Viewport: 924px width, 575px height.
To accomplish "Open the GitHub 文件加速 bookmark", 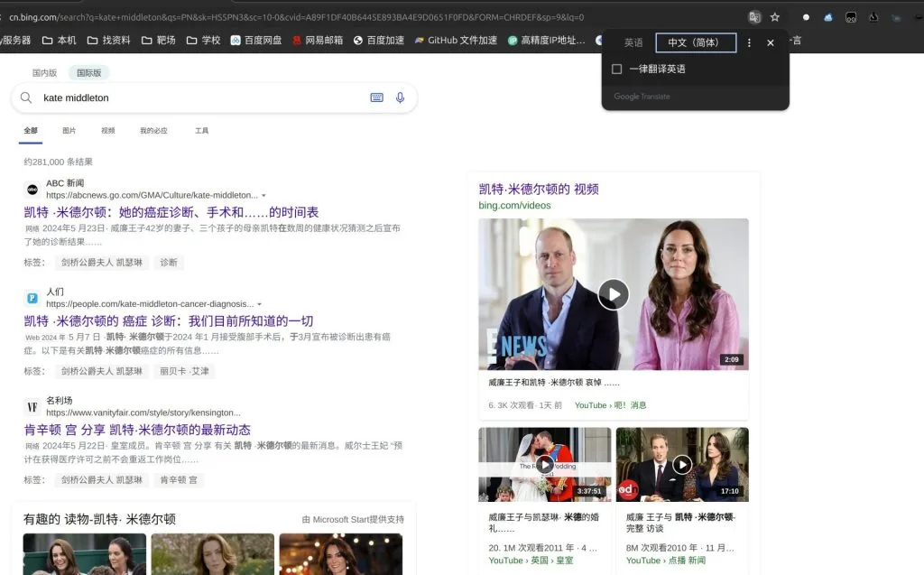I will coord(456,40).
